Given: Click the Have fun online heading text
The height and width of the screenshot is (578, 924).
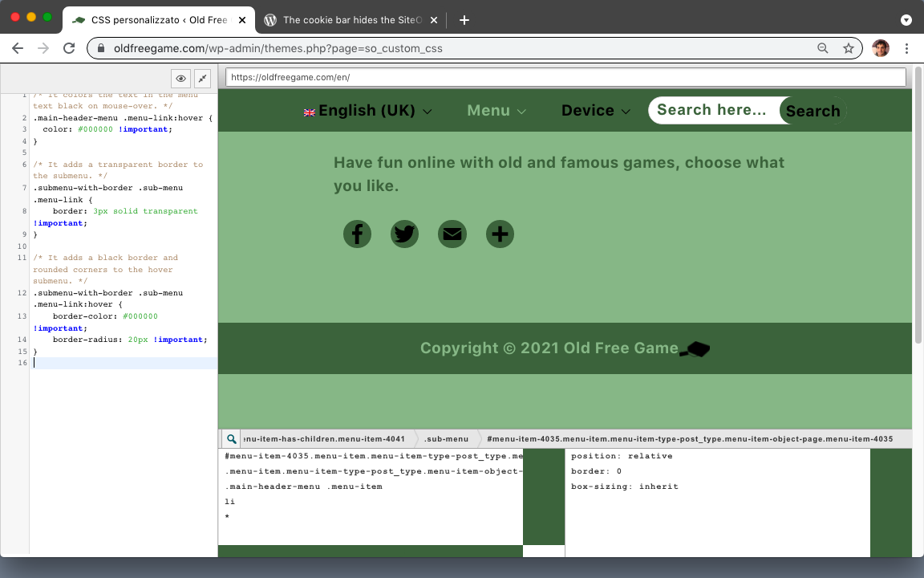Looking at the screenshot, I should [x=558, y=174].
